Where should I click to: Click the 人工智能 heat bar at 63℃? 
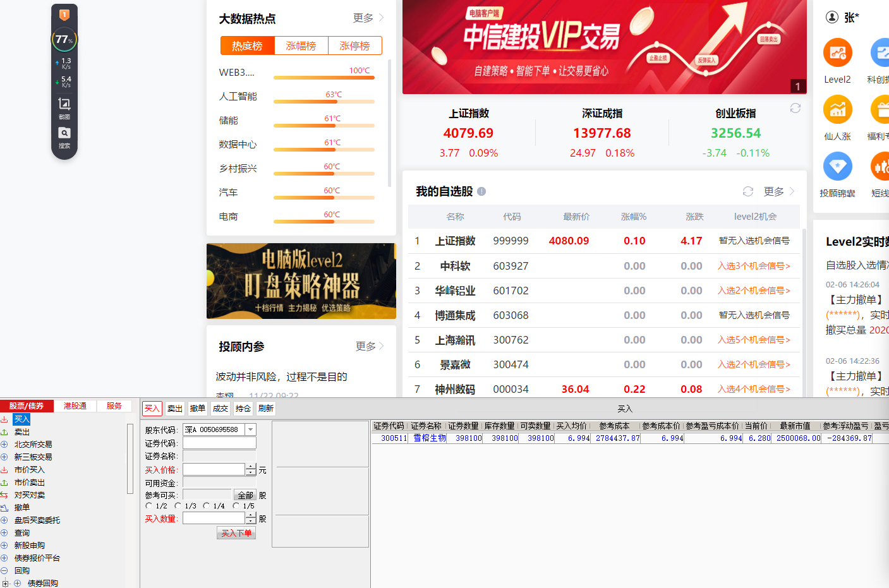(324, 102)
